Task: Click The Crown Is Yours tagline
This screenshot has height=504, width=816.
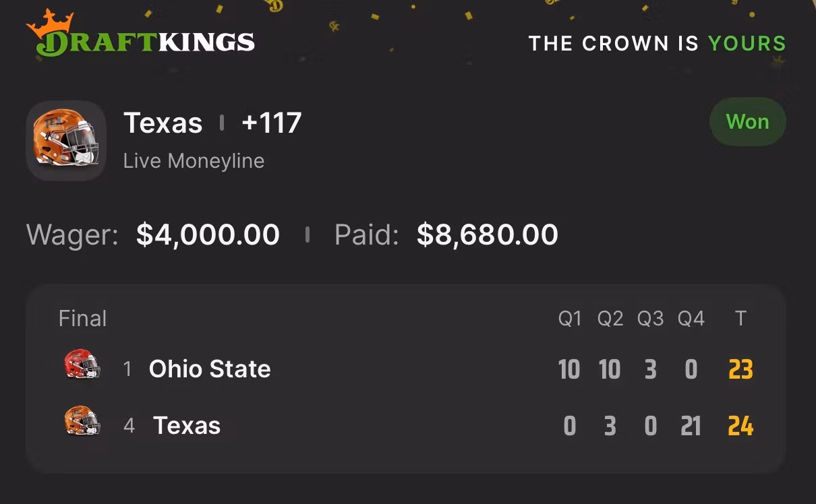Action: (658, 44)
